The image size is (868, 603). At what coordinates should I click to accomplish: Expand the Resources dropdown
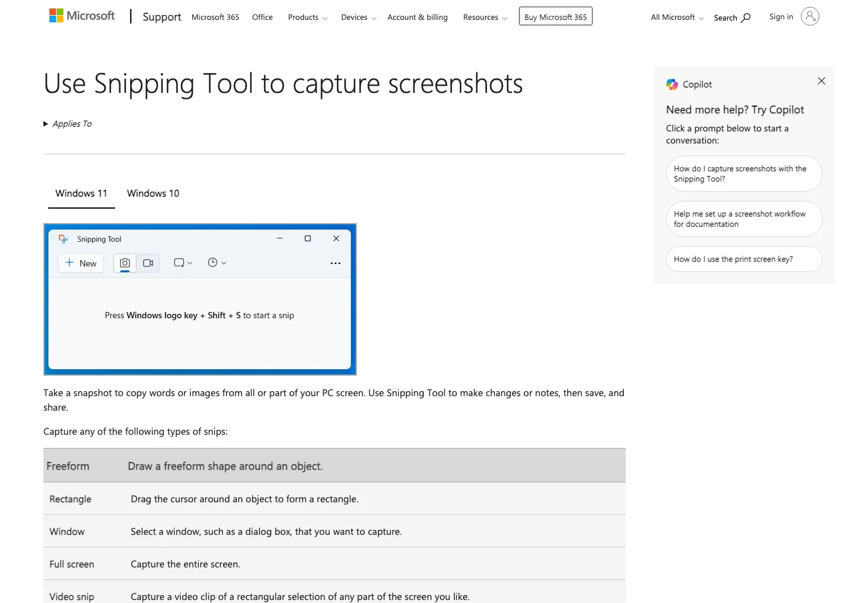click(485, 17)
